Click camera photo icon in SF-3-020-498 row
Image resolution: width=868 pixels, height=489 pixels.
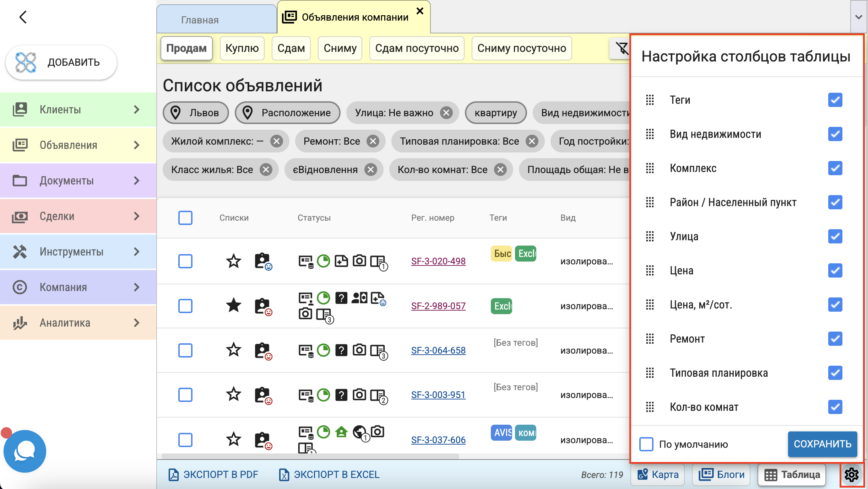359,261
